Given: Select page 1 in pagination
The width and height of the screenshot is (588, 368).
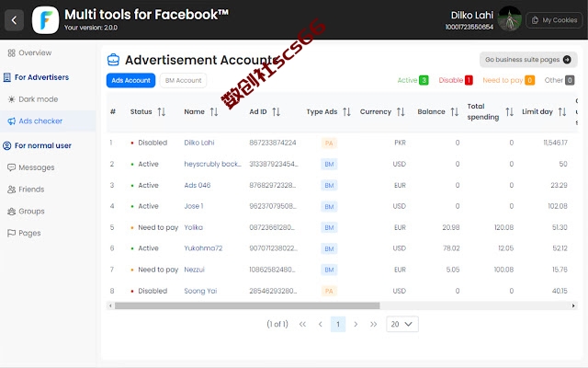Looking at the screenshot, I should pyautogui.click(x=338, y=325).
